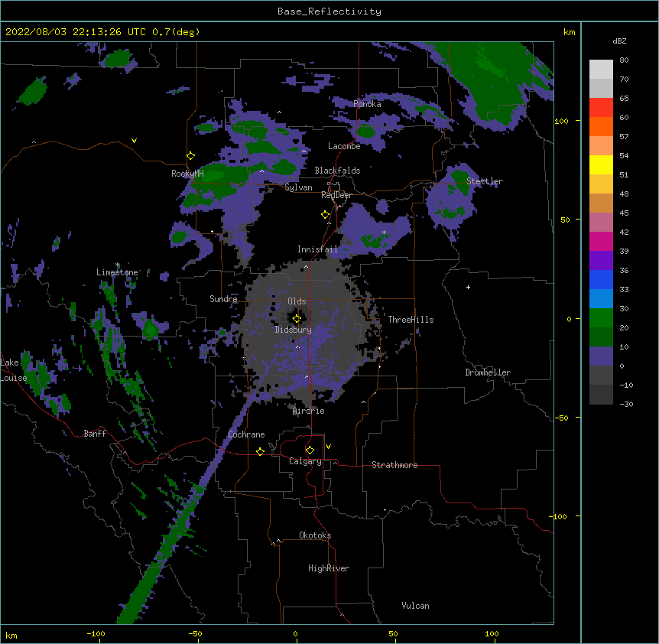Viewport: 659px width, 644px height.
Task: Click the 50 tick on the horizontal axis
Action: point(393,634)
